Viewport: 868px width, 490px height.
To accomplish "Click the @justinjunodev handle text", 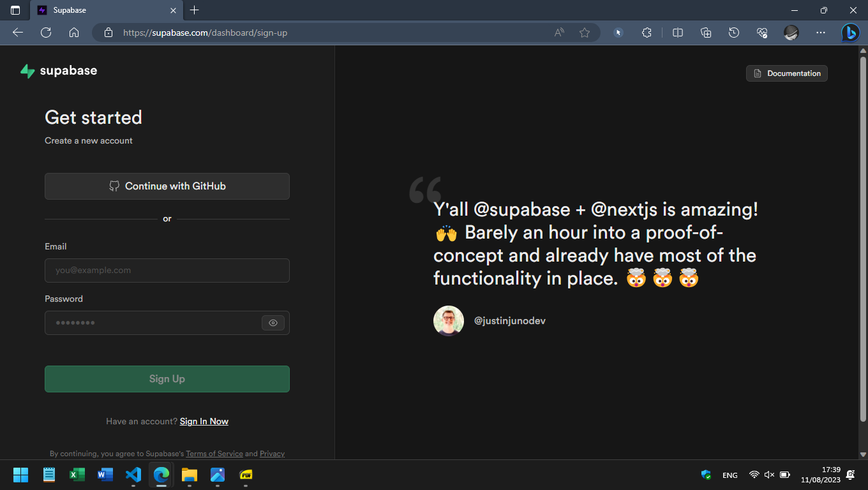I will (510, 321).
